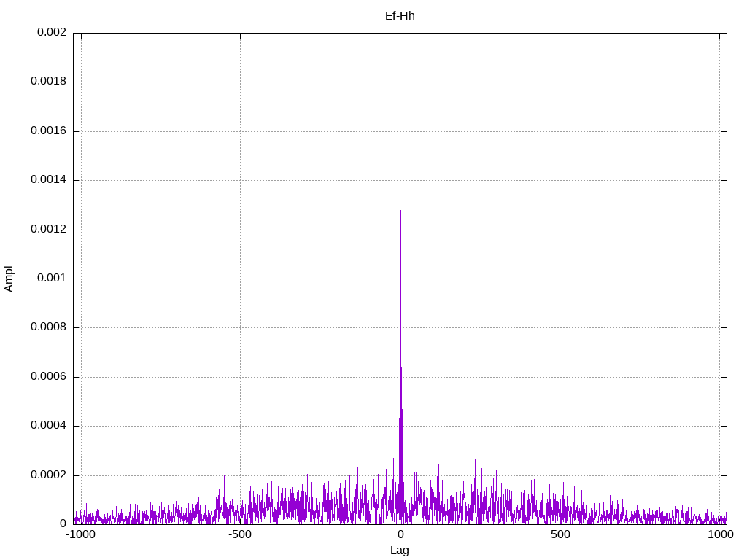
Task: Click the "Lag" x-axis label
Action: pos(400,551)
